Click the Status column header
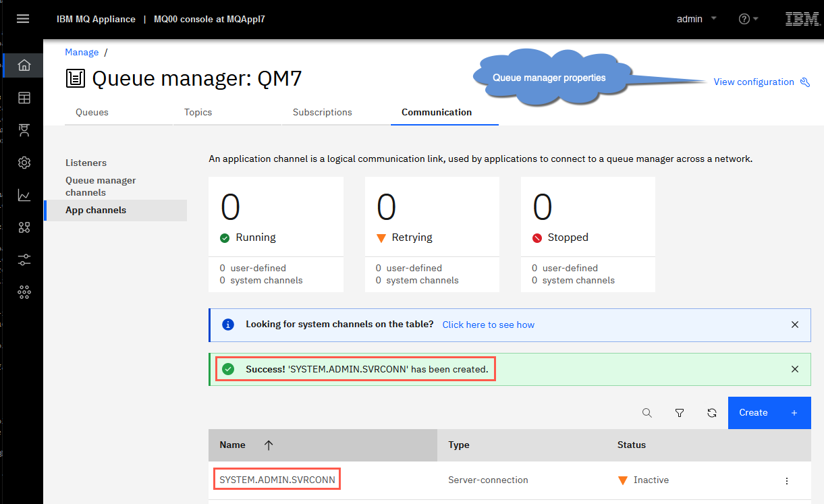This screenshot has width=824, height=504. (x=632, y=445)
